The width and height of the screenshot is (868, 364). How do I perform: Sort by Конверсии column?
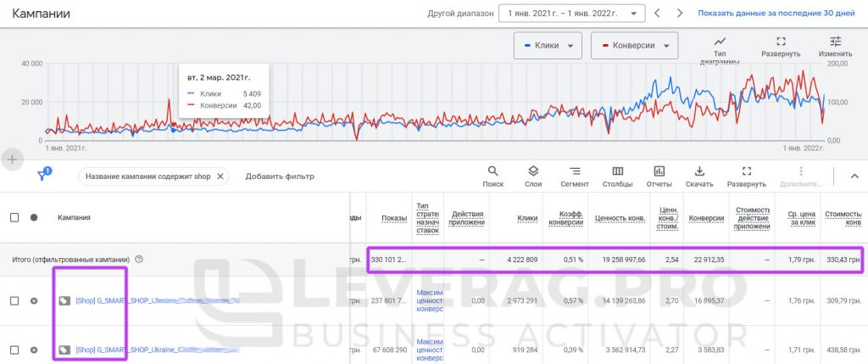click(706, 218)
